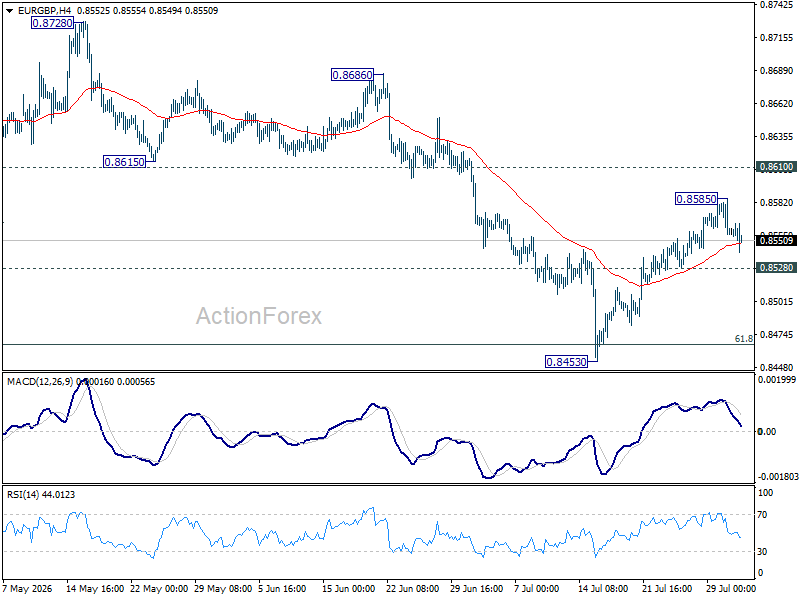Select the 0.84530 bottom price label
The width and height of the screenshot is (800, 600).
(566, 362)
